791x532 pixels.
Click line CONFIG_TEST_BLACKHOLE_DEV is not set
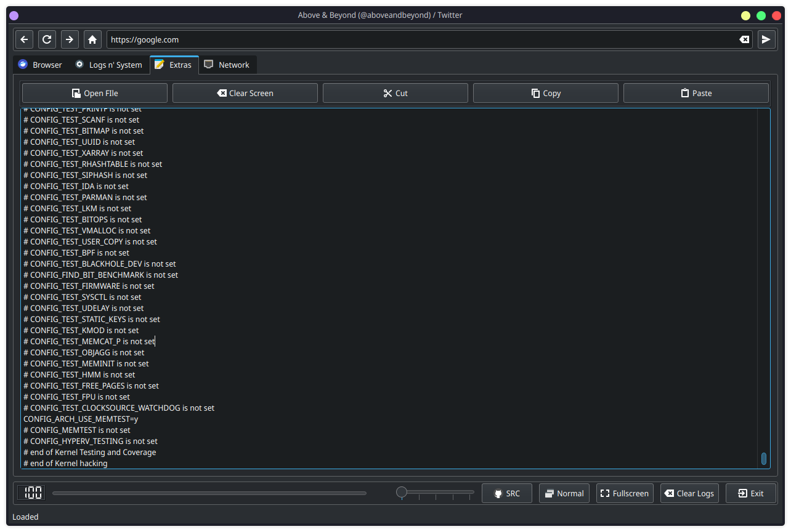click(x=100, y=264)
